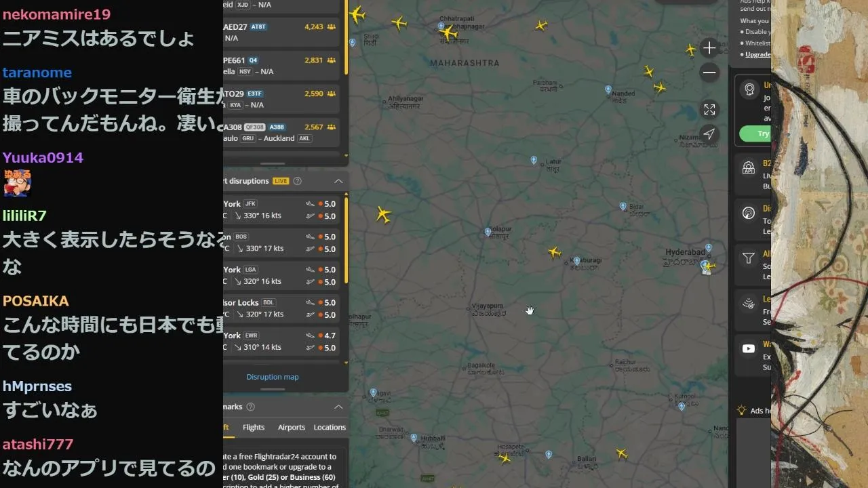Click the most tracked list scrollbar

click(346, 37)
